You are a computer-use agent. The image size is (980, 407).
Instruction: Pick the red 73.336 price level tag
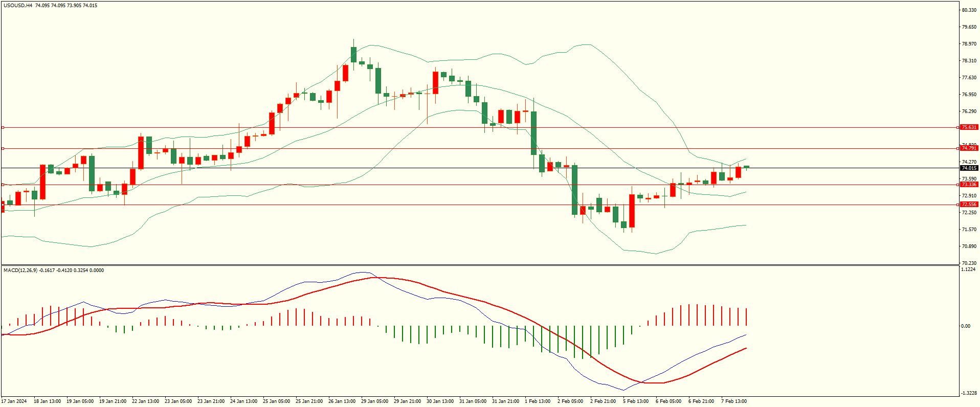click(x=969, y=185)
